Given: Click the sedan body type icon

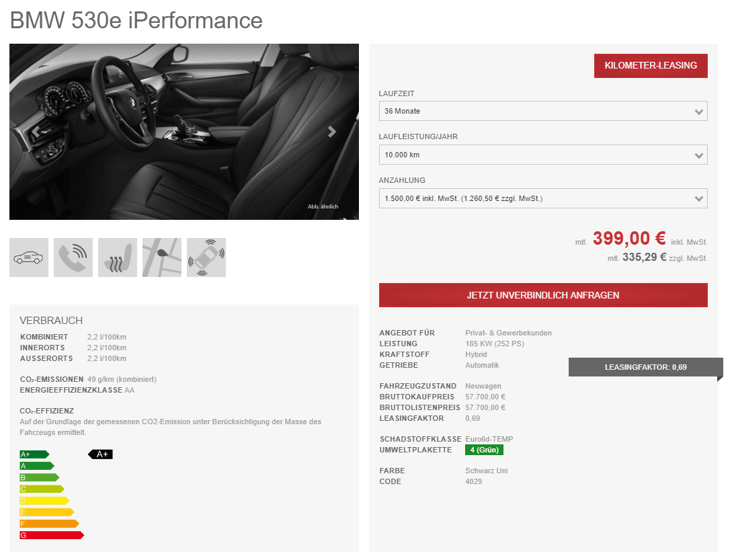Looking at the screenshot, I should tap(29, 257).
